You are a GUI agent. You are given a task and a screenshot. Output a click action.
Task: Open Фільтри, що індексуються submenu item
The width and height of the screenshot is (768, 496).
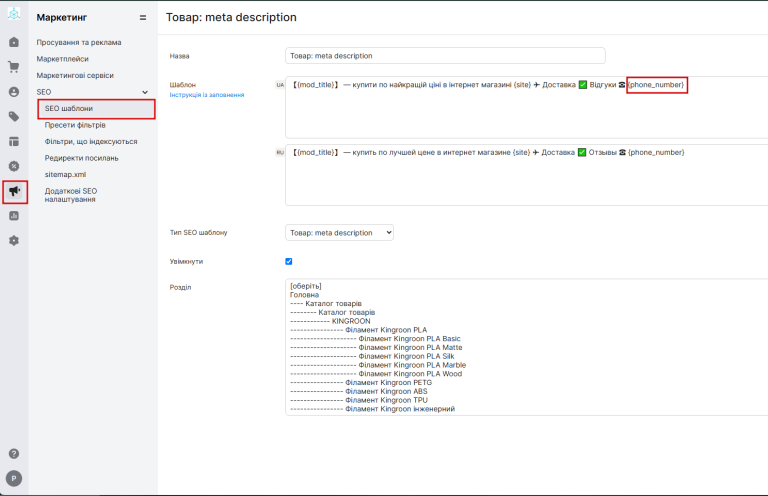click(91, 142)
